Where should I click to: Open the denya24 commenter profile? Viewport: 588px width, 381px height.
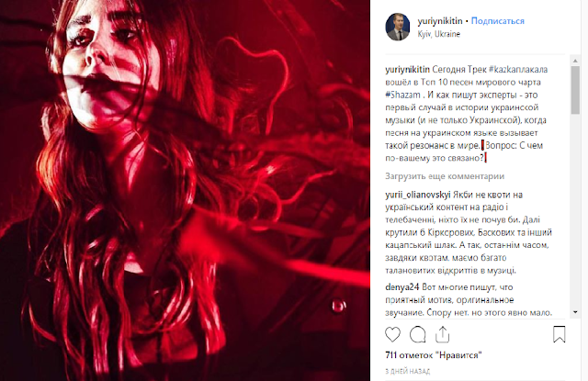[402, 287]
